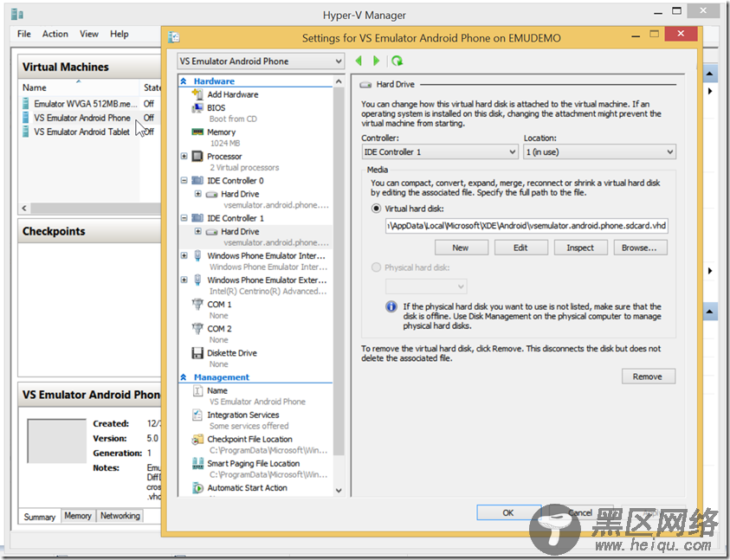Click the info icon near physical disk note

(391, 306)
